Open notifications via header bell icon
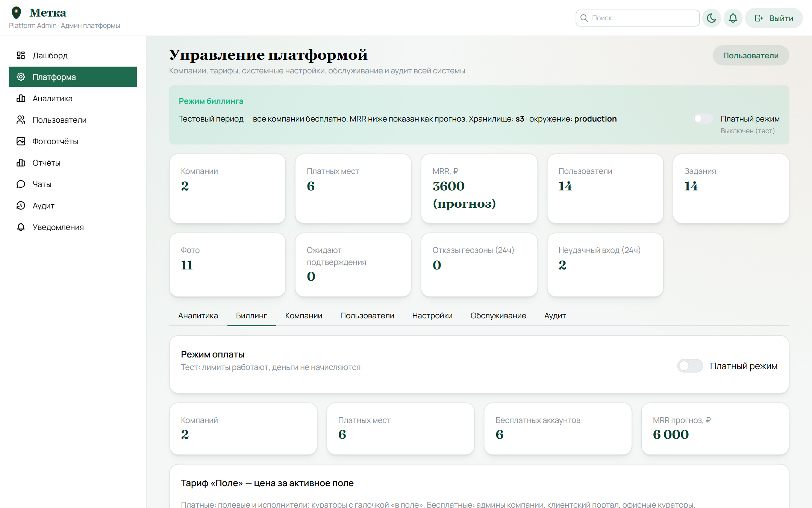 click(x=733, y=18)
